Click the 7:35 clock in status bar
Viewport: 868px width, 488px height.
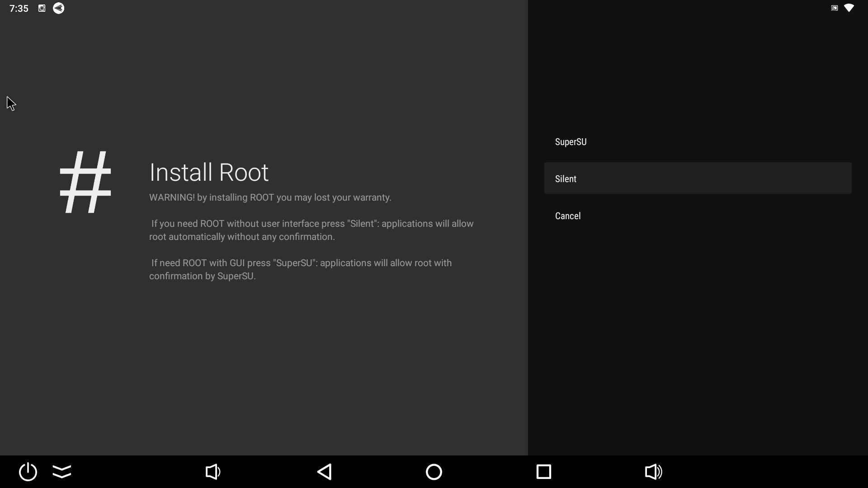(19, 8)
